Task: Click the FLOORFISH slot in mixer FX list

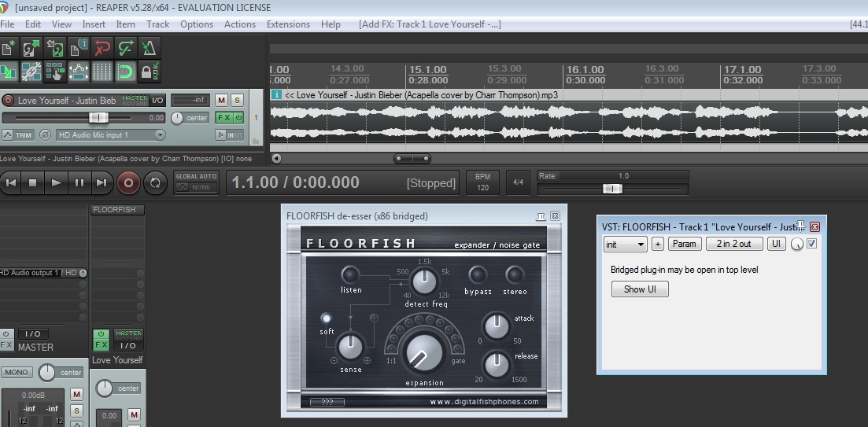Action: coord(117,210)
